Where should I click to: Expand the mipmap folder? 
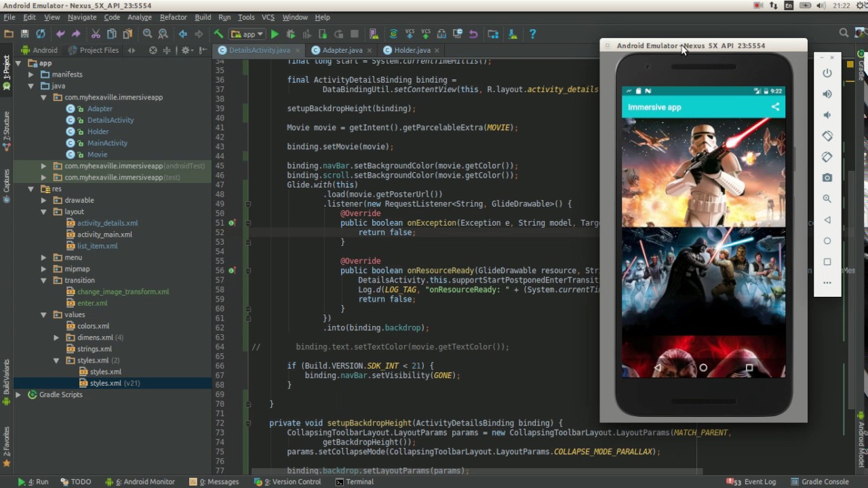[x=44, y=269]
